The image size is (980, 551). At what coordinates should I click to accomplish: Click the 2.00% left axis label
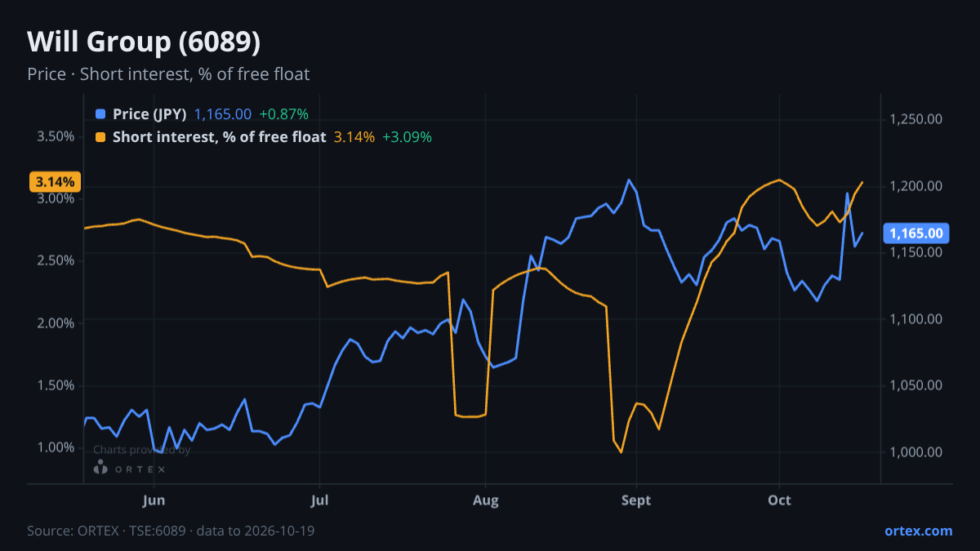[56, 323]
